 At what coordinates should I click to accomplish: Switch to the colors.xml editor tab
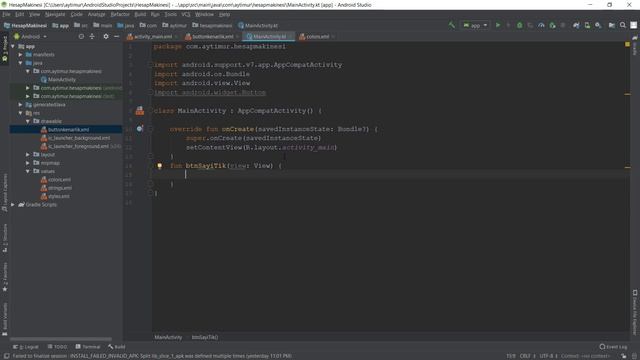pos(317,37)
